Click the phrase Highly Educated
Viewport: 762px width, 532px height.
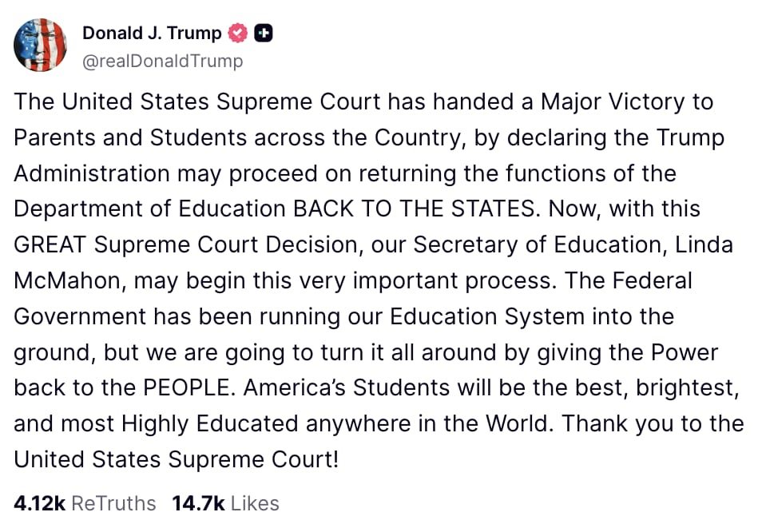click(x=209, y=423)
